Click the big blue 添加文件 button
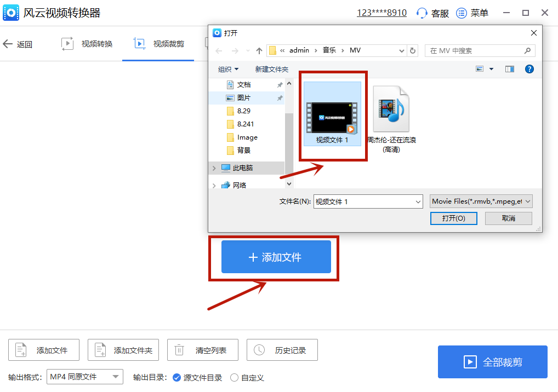The width and height of the screenshot is (558, 392). coord(276,257)
